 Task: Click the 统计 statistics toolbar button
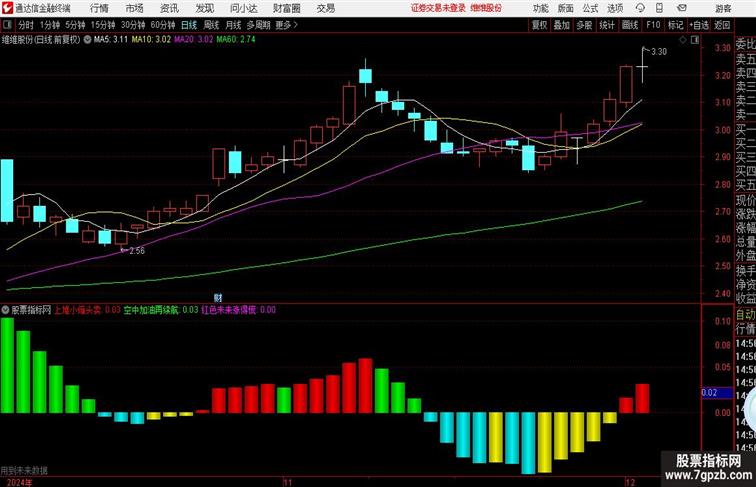pyautogui.click(x=607, y=25)
